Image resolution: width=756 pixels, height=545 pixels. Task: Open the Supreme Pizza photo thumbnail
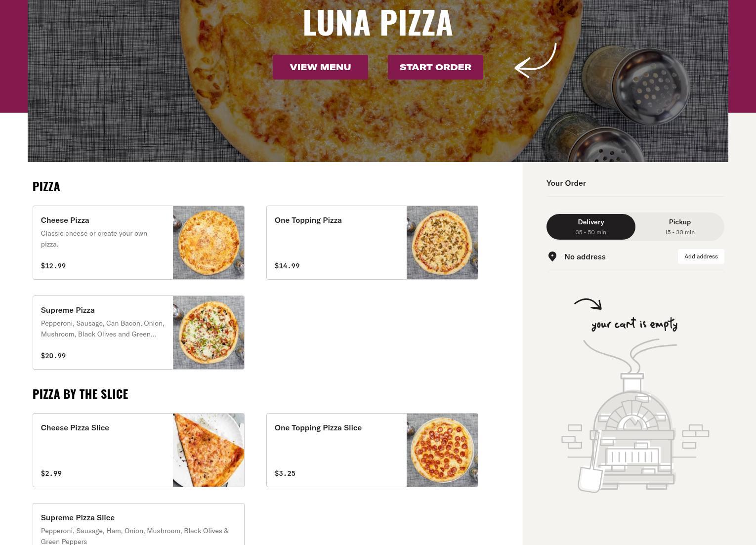[209, 333]
